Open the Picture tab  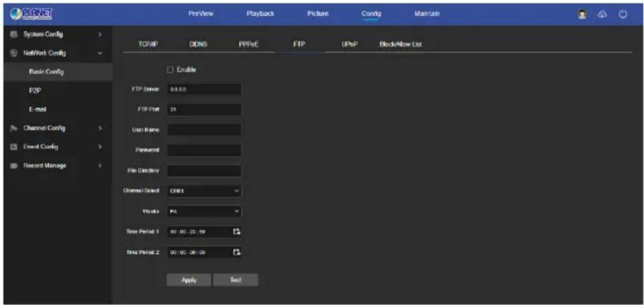click(317, 13)
